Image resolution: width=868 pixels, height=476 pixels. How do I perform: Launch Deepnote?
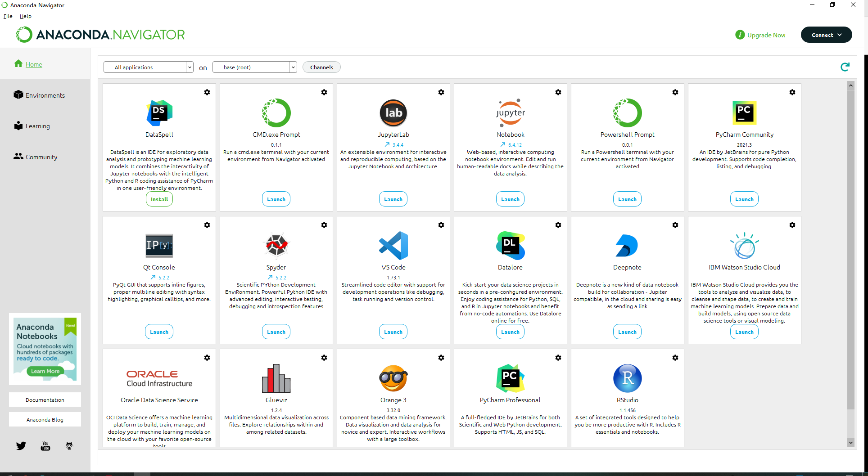(x=628, y=332)
